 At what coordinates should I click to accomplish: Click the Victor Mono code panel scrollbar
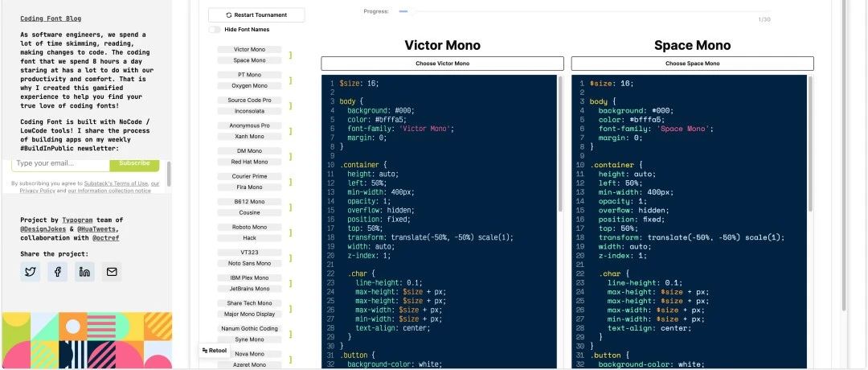[x=560, y=144]
